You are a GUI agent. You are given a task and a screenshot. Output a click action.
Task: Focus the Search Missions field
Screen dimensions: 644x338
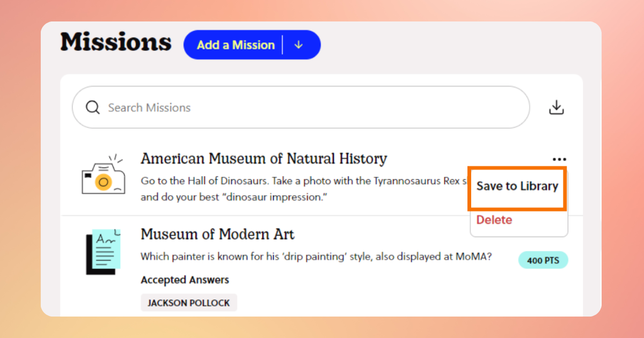pos(301,107)
